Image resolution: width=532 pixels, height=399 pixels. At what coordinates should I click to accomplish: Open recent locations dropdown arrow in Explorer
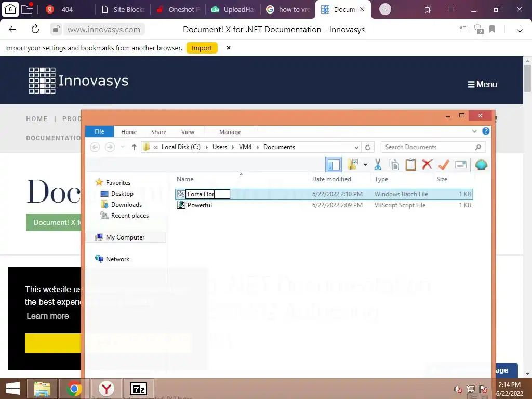pyautogui.click(x=123, y=147)
